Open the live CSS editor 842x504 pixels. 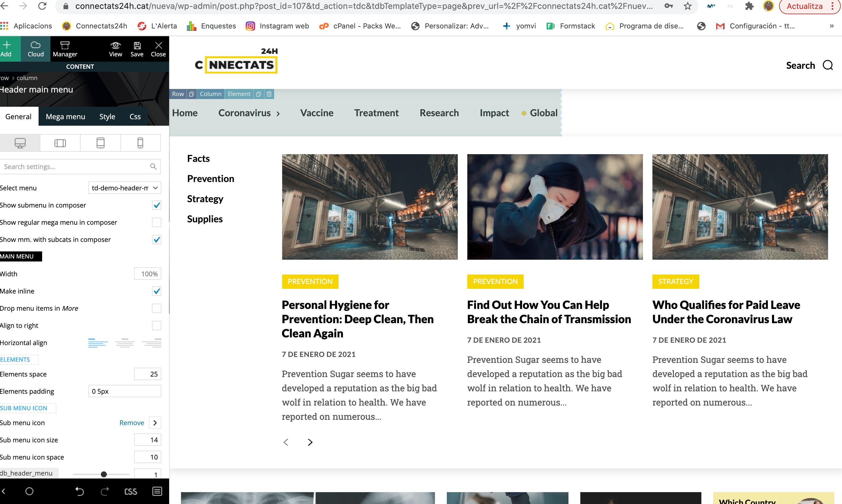pyautogui.click(x=131, y=492)
